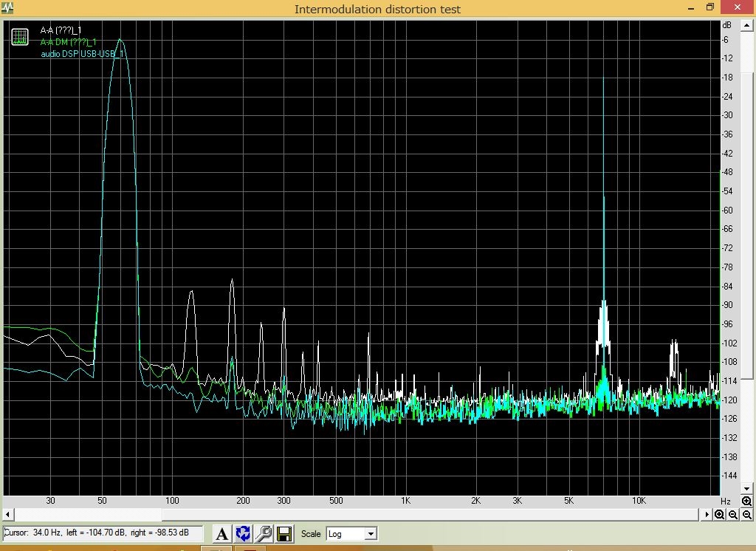Click the leftmost horizontal zoom magnifier
This screenshot has height=551, width=756.
720,515
